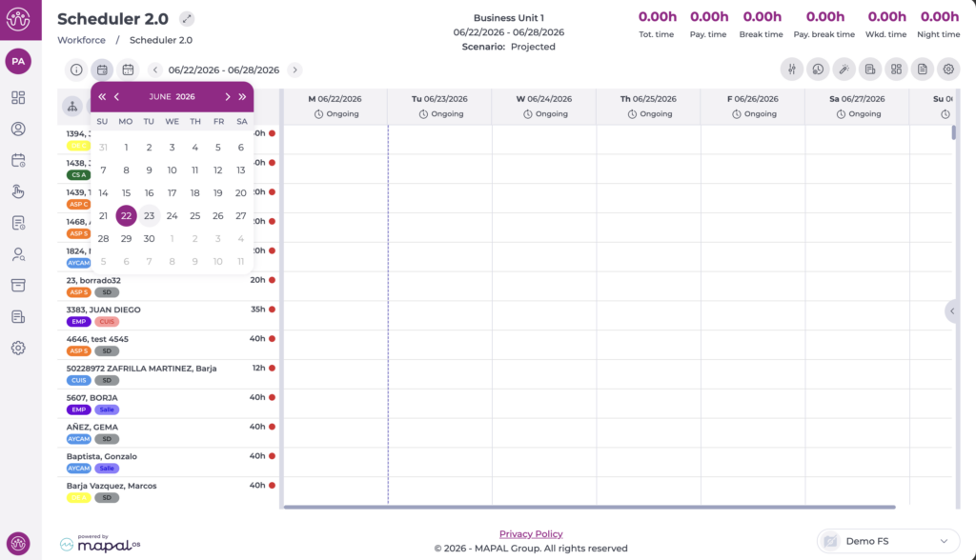Go to next month in date picker

coord(227,96)
